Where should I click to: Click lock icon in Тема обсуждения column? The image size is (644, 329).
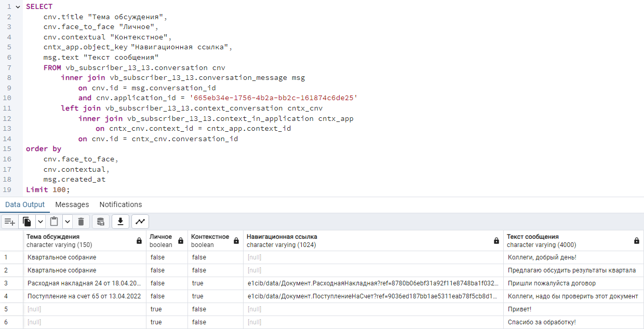point(139,241)
